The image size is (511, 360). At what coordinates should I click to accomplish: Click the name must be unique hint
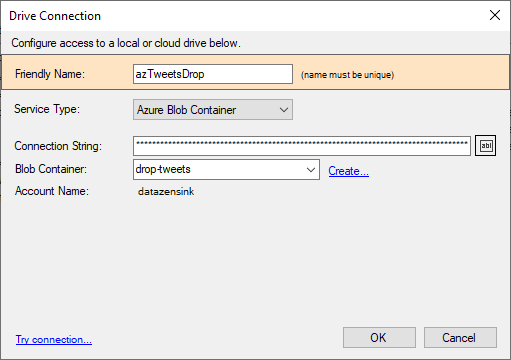[x=347, y=75]
